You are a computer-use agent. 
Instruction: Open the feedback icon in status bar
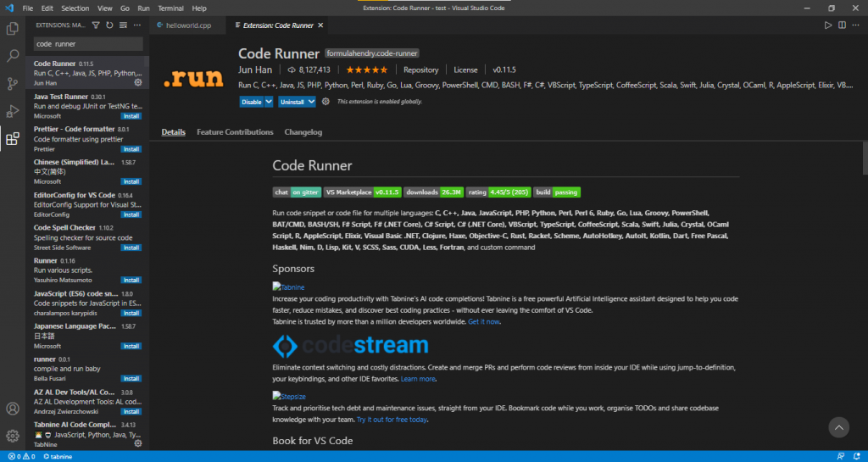tap(841, 456)
